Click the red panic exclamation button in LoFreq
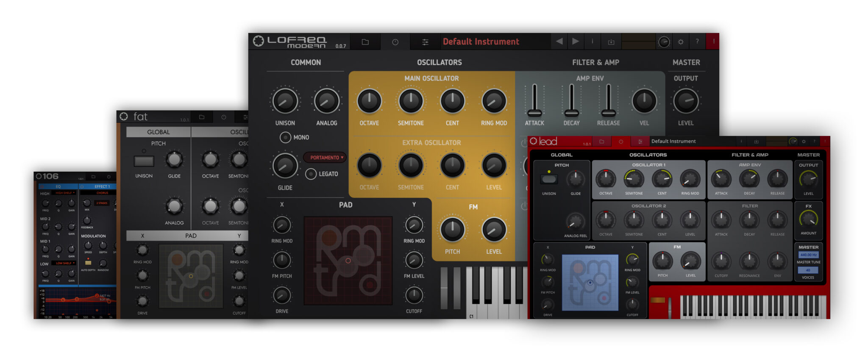The width and height of the screenshot is (868, 350). (x=714, y=42)
